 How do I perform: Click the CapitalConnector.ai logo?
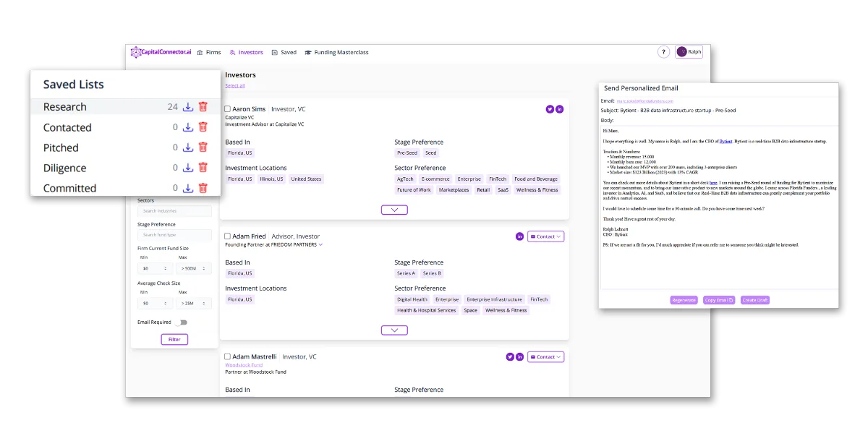pyautogui.click(x=161, y=52)
